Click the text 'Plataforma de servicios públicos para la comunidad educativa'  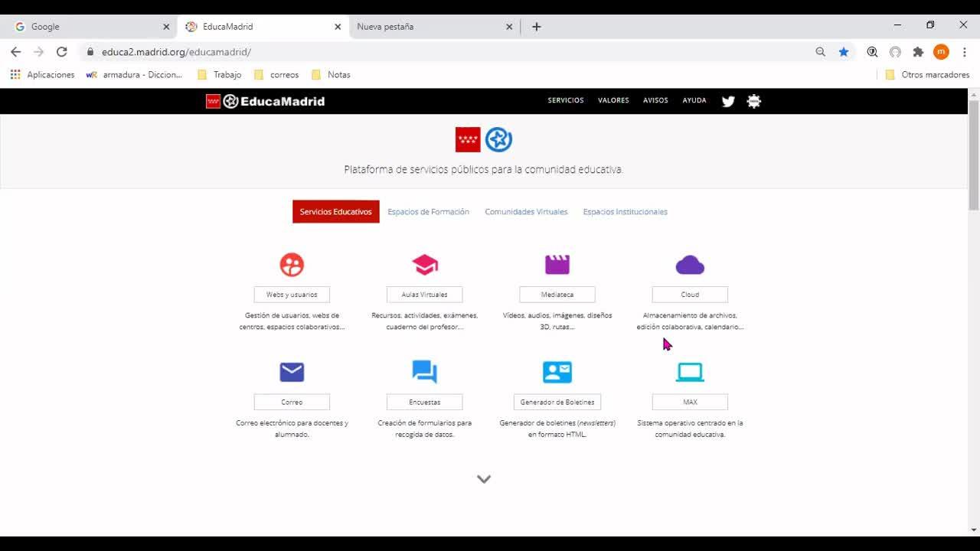pyautogui.click(x=483, y=169)
